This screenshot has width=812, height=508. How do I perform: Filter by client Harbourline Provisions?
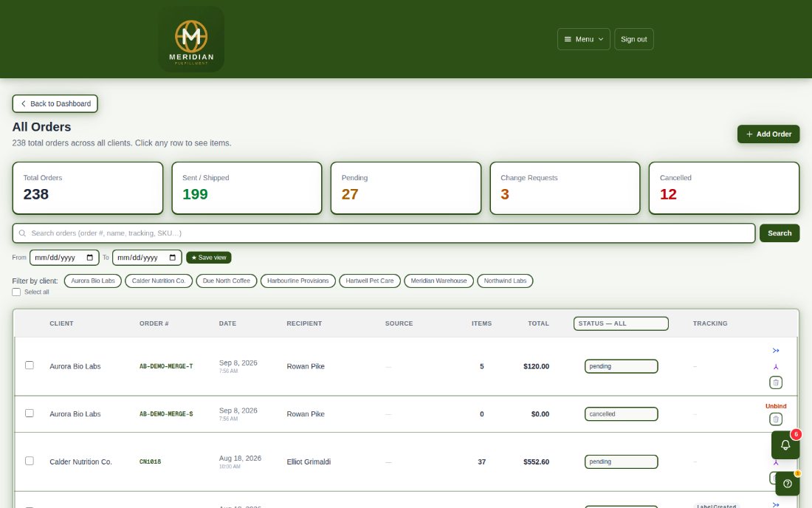pyautogui.click(x=297, y=281)
